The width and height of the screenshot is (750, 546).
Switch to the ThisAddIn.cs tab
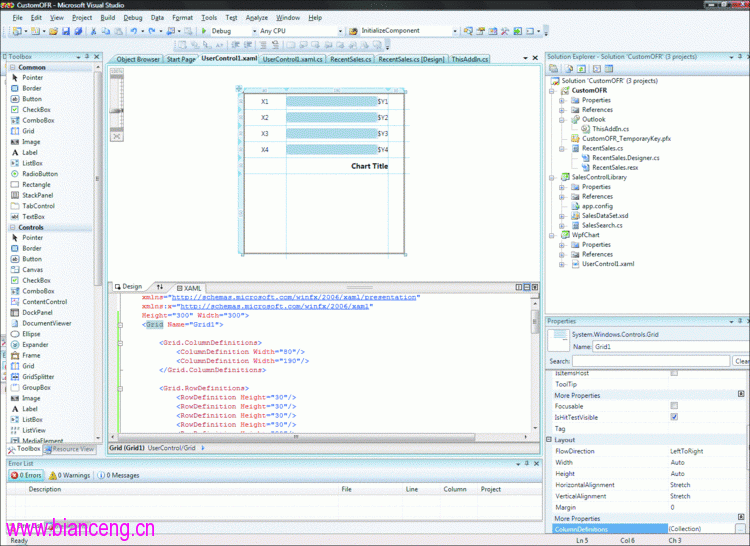470,59
